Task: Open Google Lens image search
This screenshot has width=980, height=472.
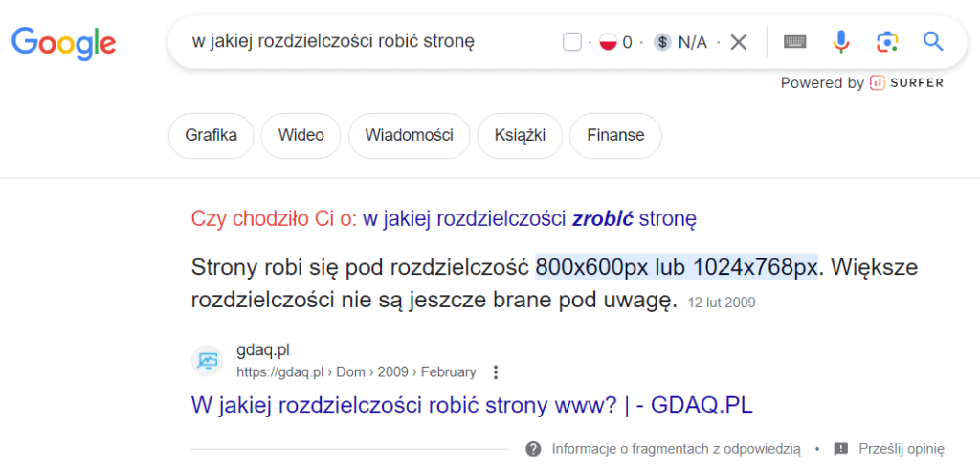Action: (x=887, y=41)
